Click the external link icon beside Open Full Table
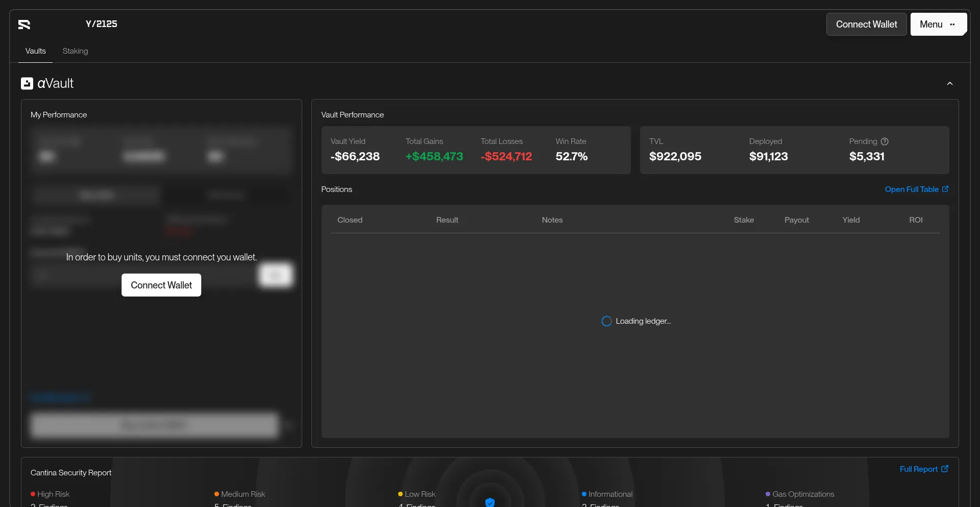The width and height of the screenshot is (980, 507). click(x=945, y=189)
